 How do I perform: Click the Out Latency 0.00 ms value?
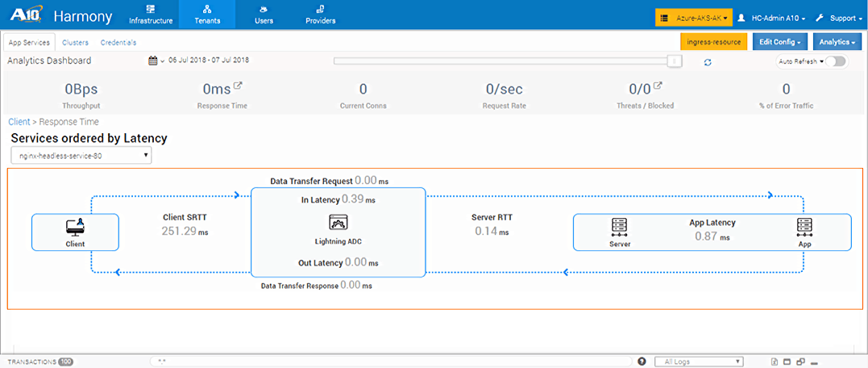362,263
